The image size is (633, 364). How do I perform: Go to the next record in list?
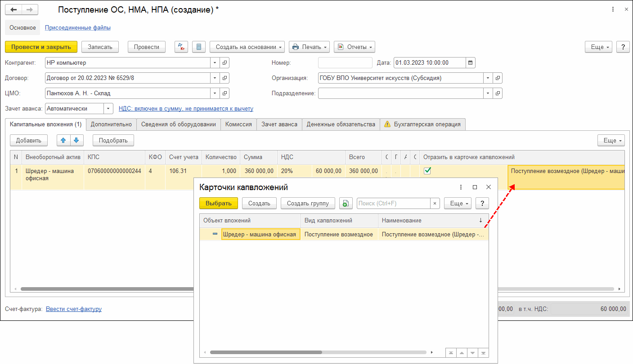pyautogui.click(x=472, y=353)
